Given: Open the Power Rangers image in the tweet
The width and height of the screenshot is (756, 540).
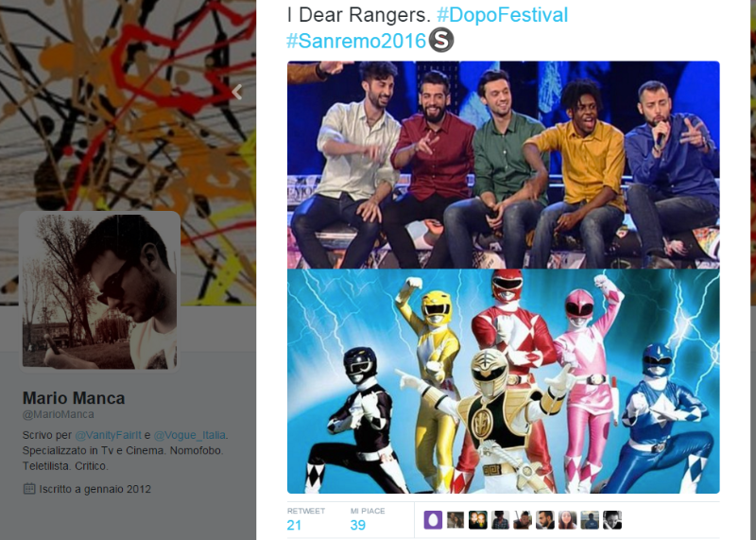Looking at the screenshot, I should pos(504,381).
